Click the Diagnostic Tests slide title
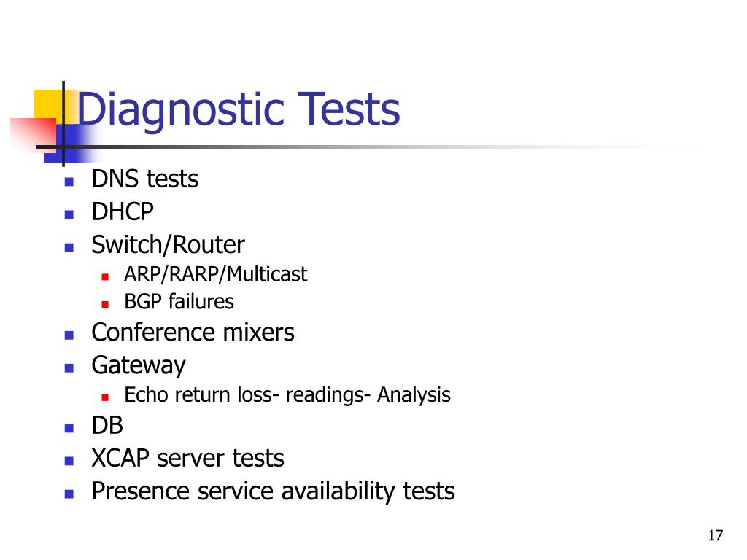 [x=239, y=111]
